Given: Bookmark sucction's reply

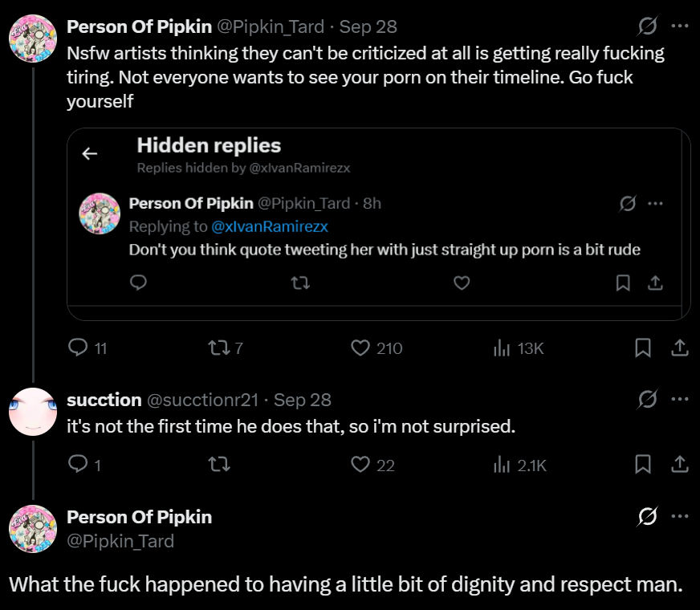Looking at the screenshot, I should coord(643,464).
